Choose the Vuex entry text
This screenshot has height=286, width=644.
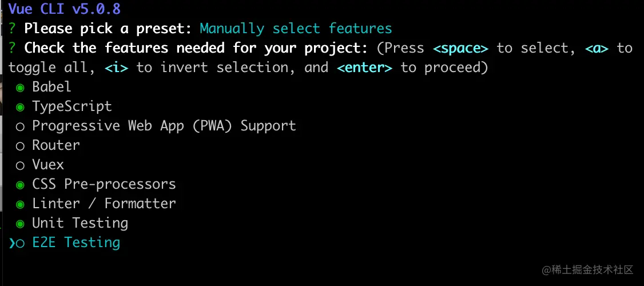coord(47,165)
